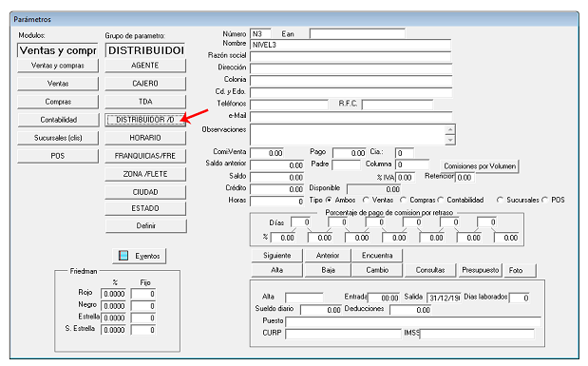
Task: Open Presupuesto
Action: tap(480, 270)
